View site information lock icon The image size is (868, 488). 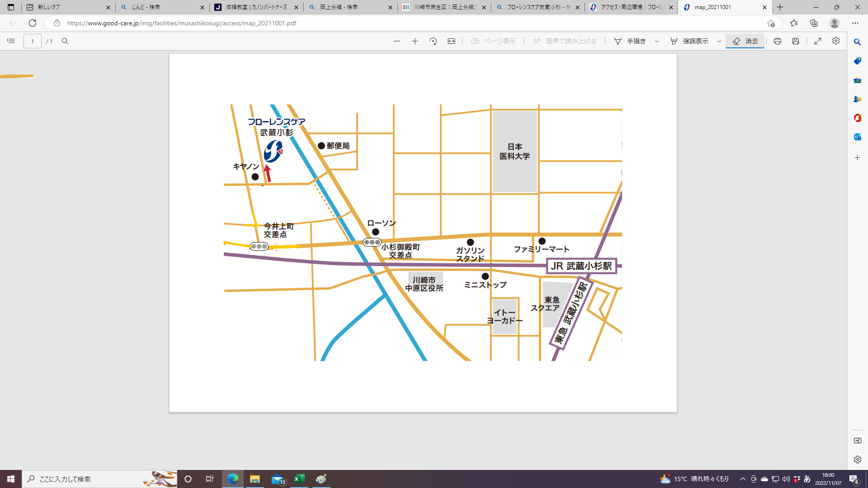57,23
